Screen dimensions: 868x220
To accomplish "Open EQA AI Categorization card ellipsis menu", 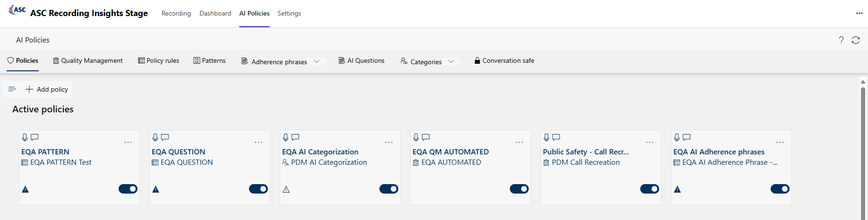I will pos(389,142).
